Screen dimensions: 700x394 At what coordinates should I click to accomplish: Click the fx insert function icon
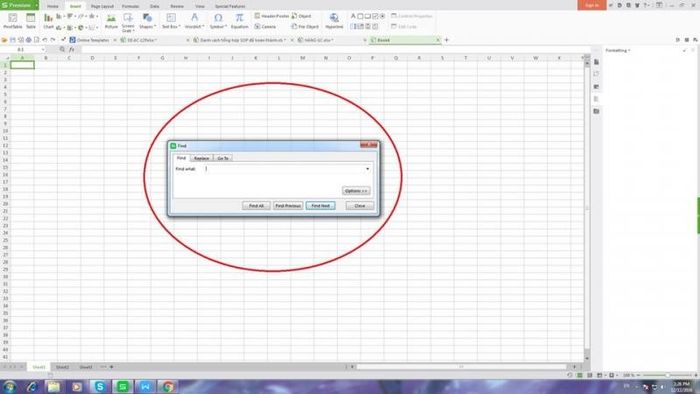point(72,50)
